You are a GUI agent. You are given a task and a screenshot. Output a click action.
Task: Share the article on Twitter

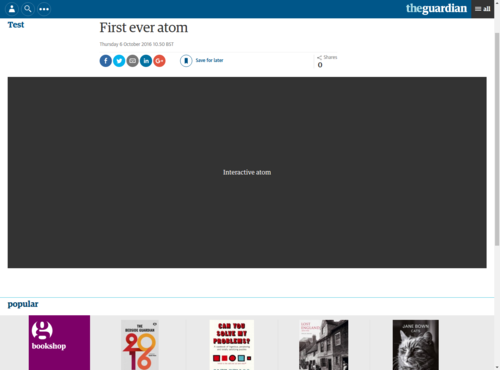pyautogui.click(x=119, y=61)
